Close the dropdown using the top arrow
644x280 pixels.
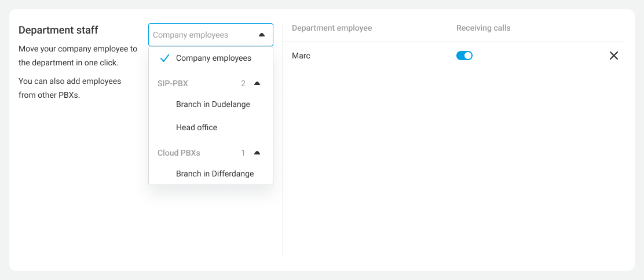[x=261, y=35]
